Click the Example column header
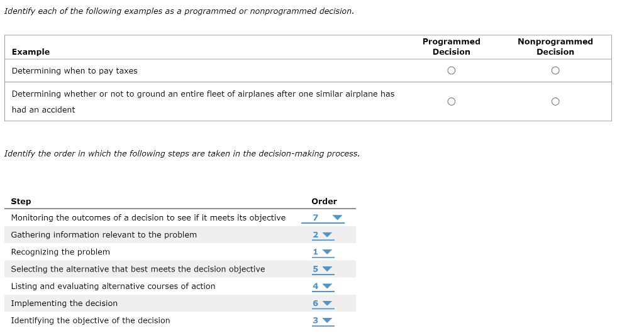The image size is (644, 333). pos(31,52)
